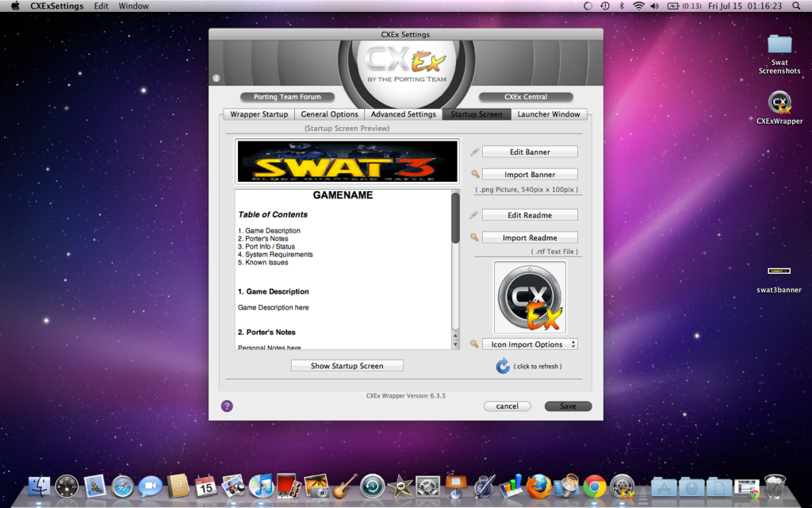Click the small info icon in header

tap(216, 79)
